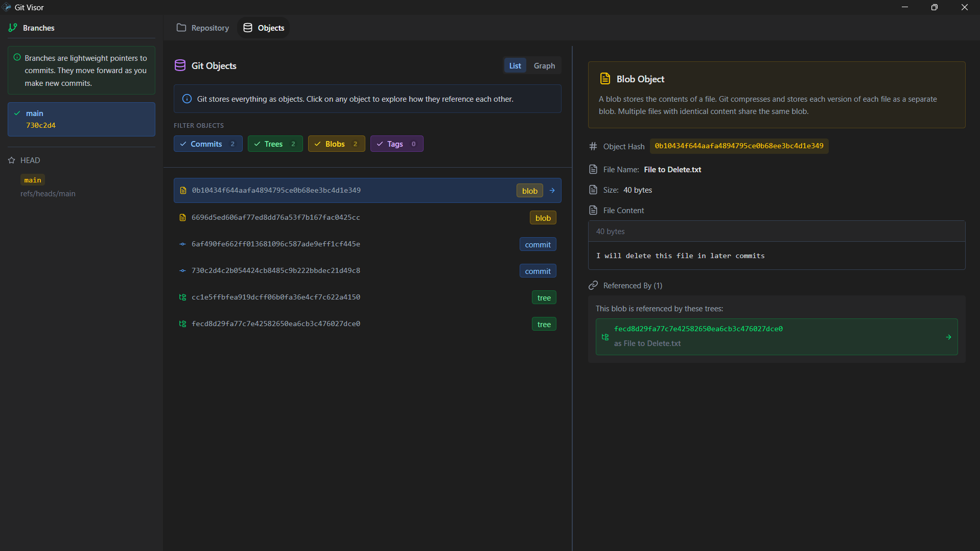Click the hash symbol icon next to Object Hash

tap(593, 146)
